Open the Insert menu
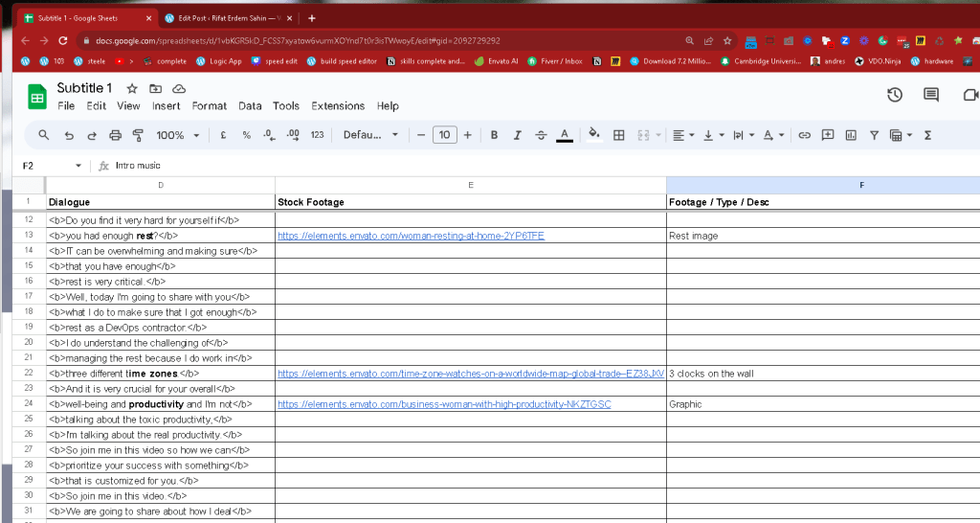Image resolution: width=980 pixels, height=523 pixels. point(166,105)
